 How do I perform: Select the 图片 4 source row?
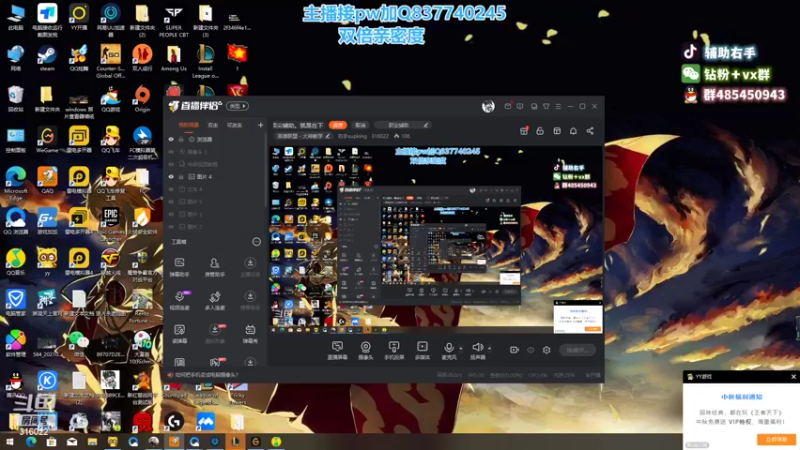[215, 177]
